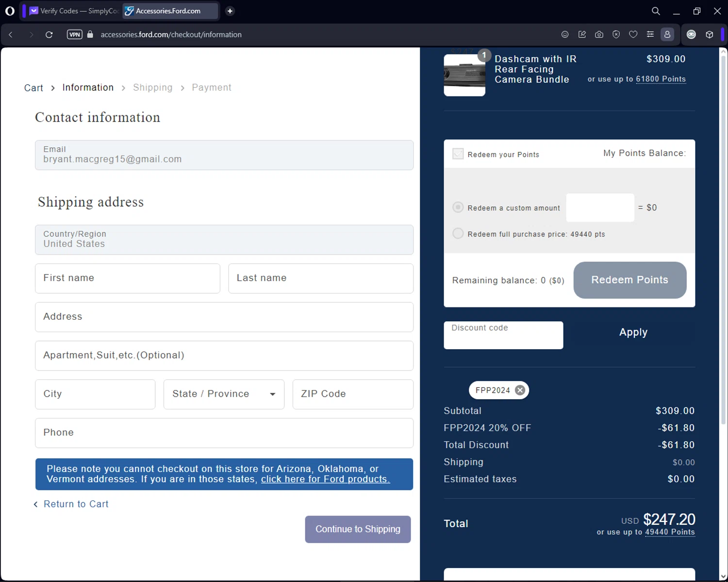
Task: Open the Country/Region selector
Action: 224,240
